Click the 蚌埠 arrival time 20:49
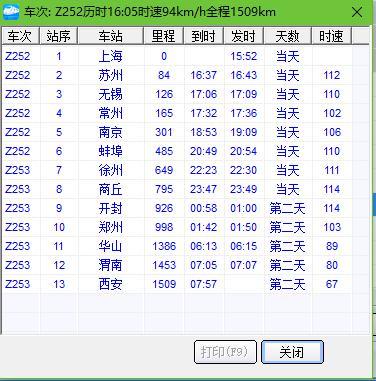 coord(203,151)
